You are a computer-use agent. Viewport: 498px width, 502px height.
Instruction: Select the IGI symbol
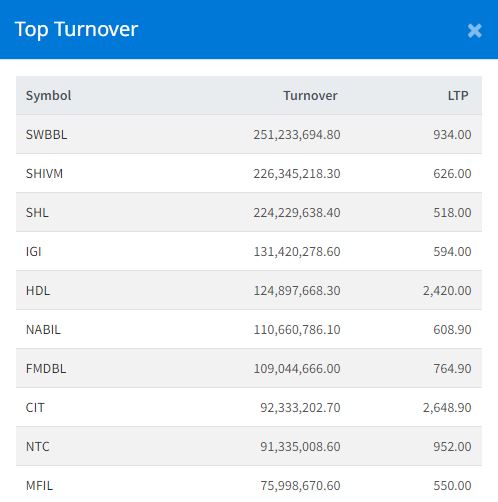pos(34,252)
